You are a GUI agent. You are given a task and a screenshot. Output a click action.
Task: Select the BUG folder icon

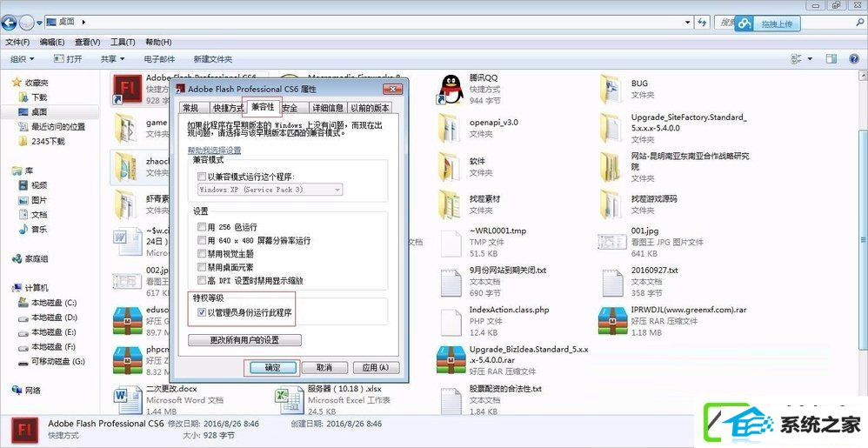pos(610,89)
